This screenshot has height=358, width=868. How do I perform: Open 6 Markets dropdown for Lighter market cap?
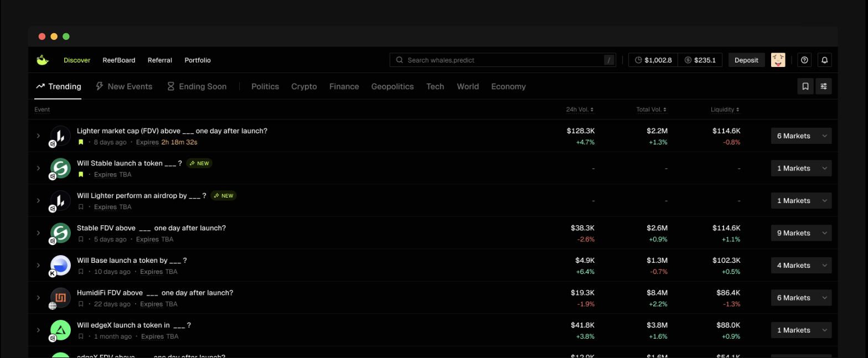click(801, 136)
